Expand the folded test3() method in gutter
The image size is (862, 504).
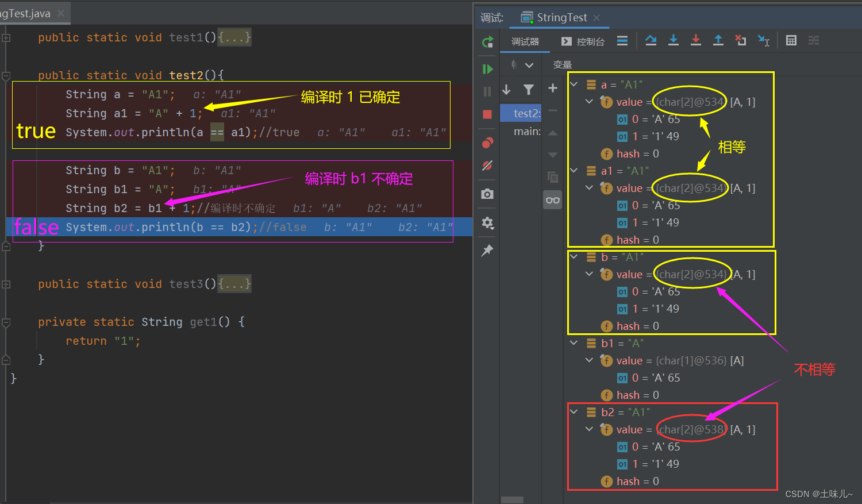(6, 284)
